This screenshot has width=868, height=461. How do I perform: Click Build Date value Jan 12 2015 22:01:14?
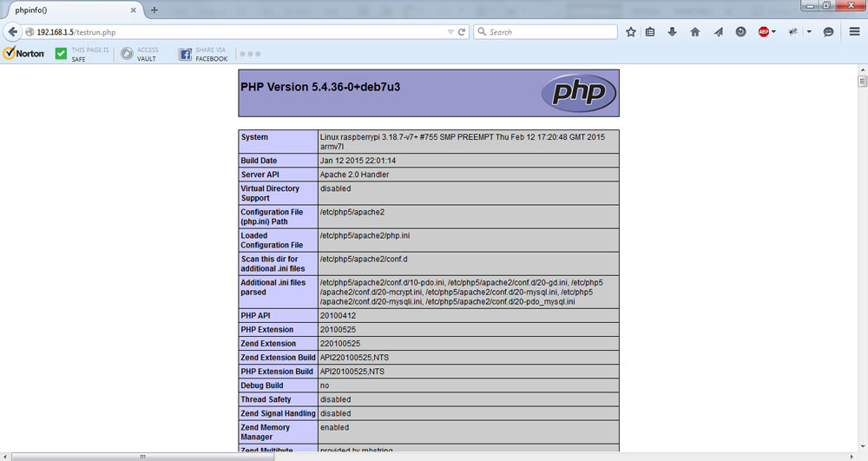358,161
